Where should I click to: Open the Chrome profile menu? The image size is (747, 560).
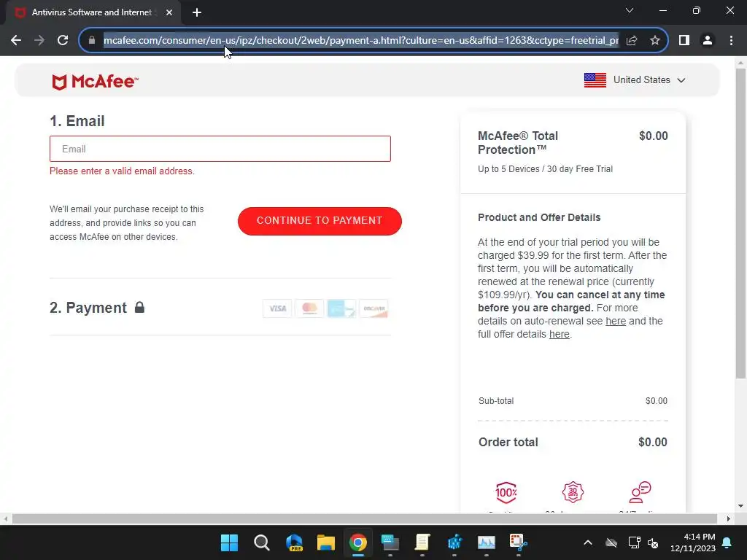pos(708,41)
